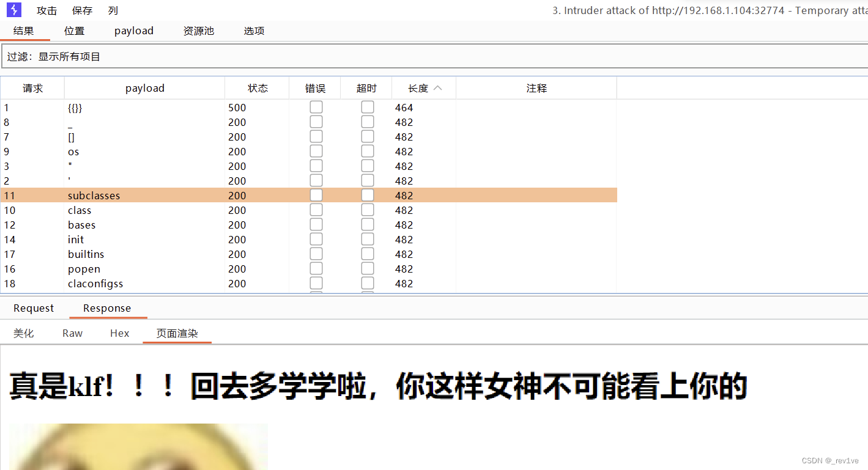This screenshot has width=868, height=470.
Task: Sort by the 超时 column header
Action: pyautogui.click(x=366, y=88)
